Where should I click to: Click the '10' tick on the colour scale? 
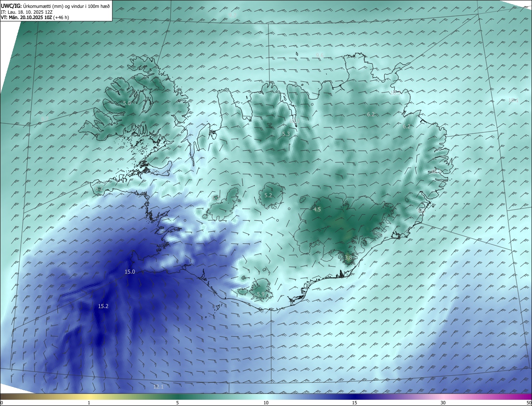pos(266,403)
